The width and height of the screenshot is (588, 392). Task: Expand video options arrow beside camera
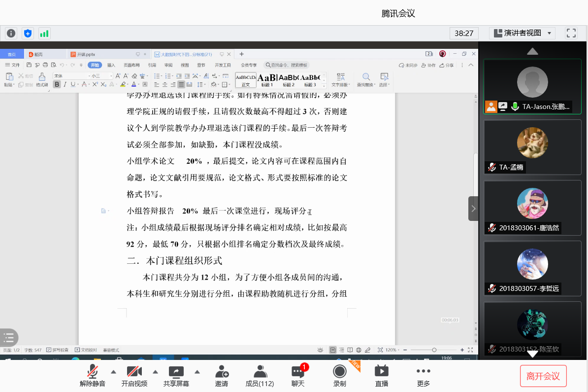pos(155,372)
